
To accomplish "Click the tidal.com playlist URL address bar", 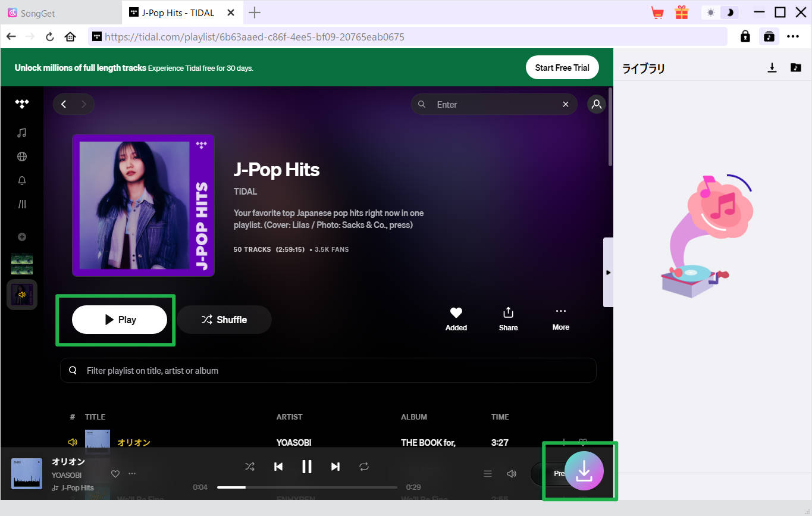I will click(407, 37).
